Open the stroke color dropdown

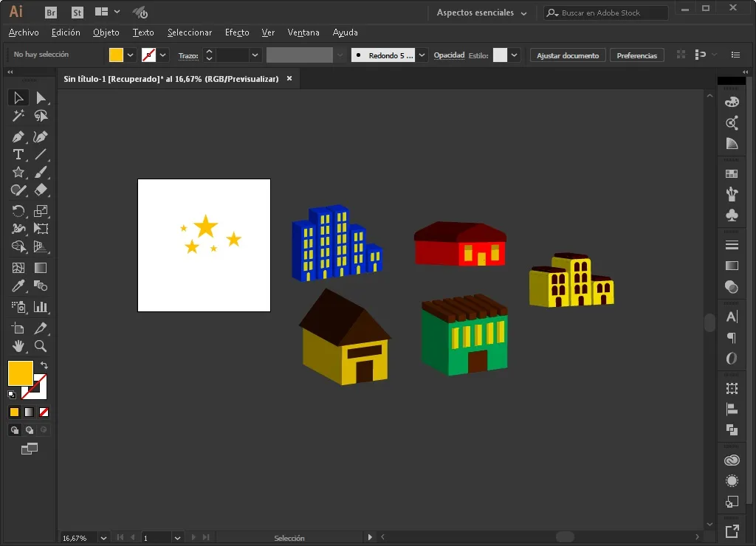click(163, 55)
